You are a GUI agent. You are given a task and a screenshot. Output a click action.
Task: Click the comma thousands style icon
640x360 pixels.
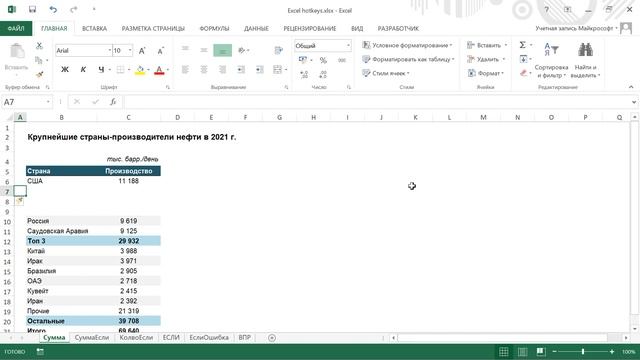click(342, 60)
